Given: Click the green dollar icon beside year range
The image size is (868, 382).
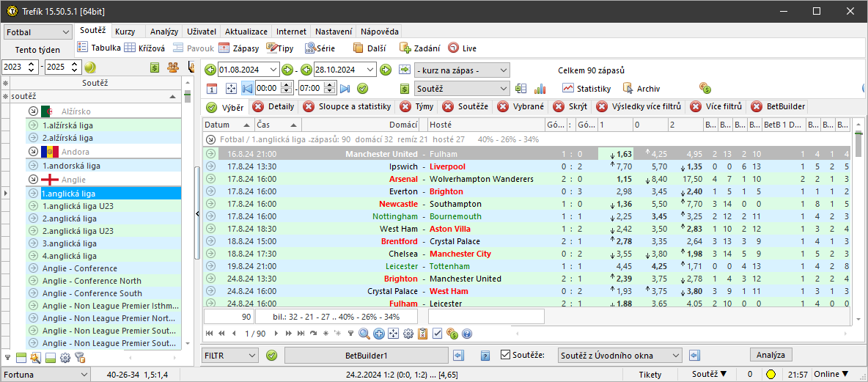Looking at the screenshot, I should tap(155, 67).
